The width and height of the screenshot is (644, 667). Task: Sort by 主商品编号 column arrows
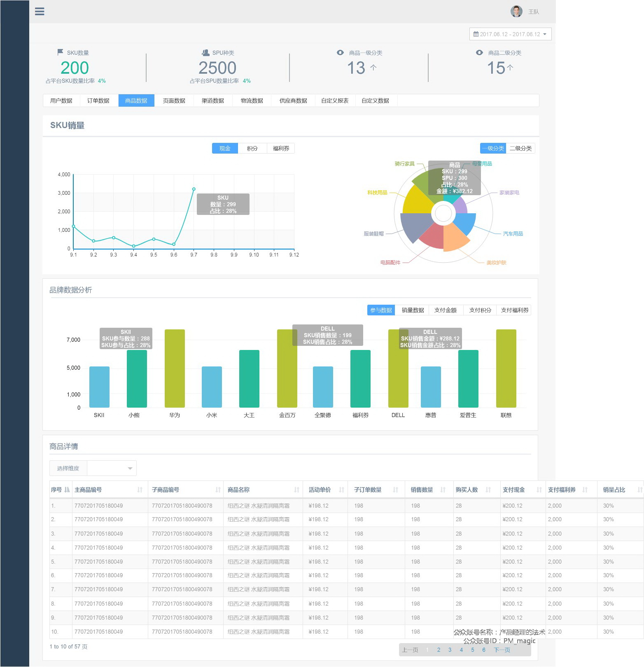pyautogui.click(x=140, y=490)
